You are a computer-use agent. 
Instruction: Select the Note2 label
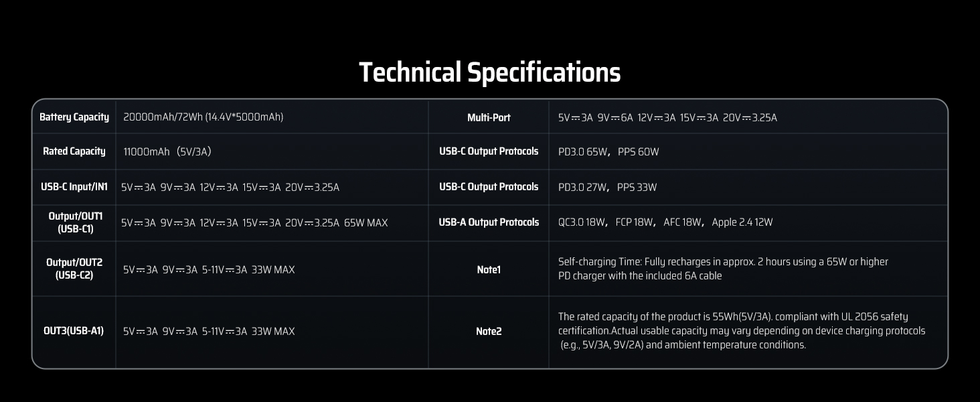point(489,332)
